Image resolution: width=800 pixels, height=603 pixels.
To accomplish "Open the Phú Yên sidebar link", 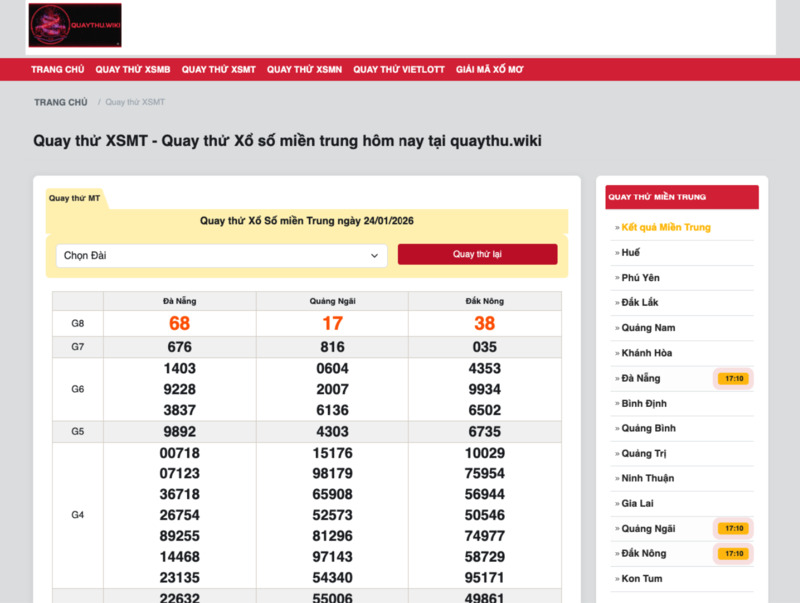I will coord(640,278).
